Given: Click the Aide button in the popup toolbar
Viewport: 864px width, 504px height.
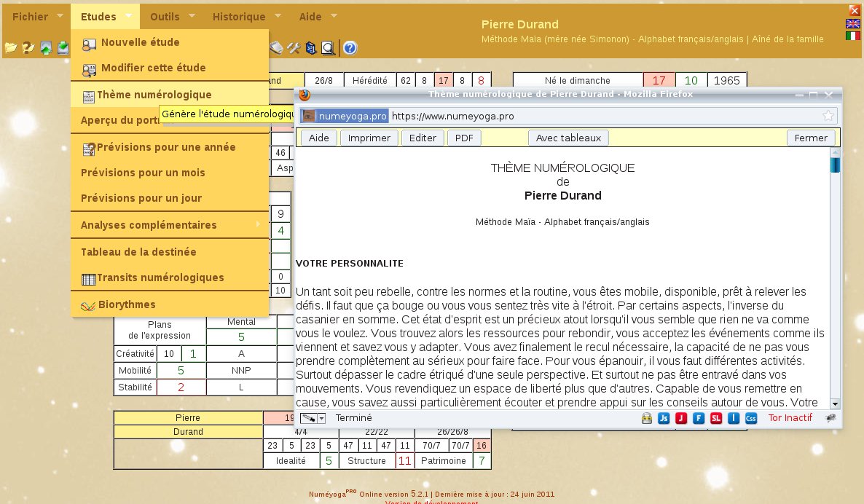Looking at the screenshot, I should tap(318, 138).
